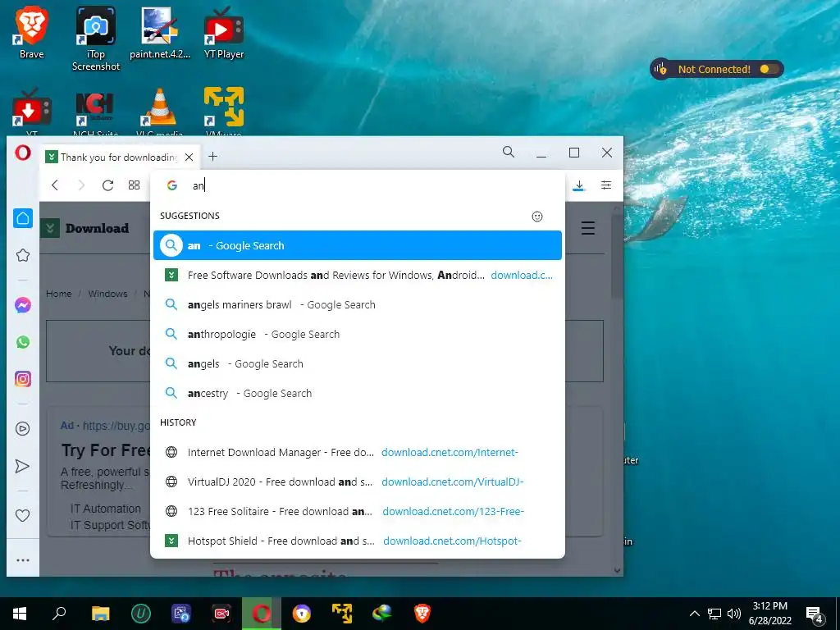Open 123 Free Solitaire history entry

[358, 511]
